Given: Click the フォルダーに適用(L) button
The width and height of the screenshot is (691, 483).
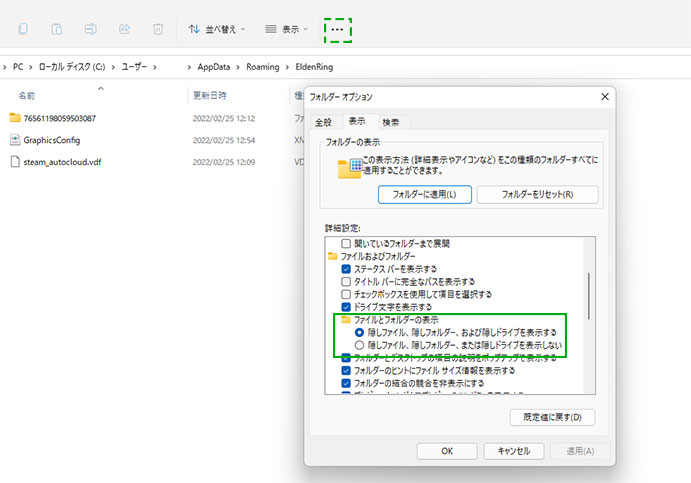Looking at the screenshot, I should [x=424, y=194].
